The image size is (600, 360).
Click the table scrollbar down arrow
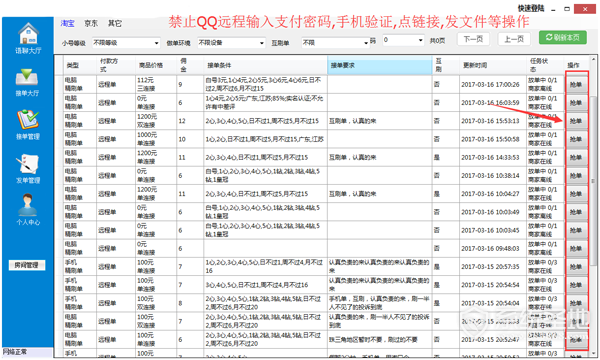[x=593, y=353]
